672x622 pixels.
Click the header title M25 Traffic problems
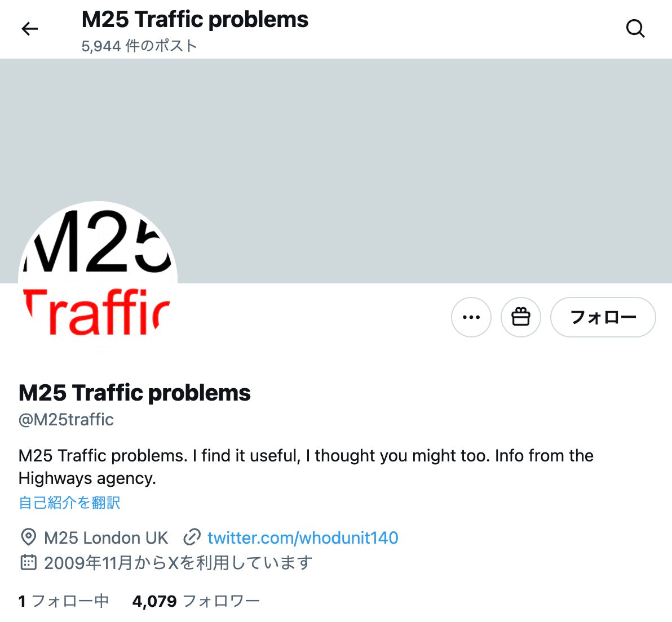195,20
